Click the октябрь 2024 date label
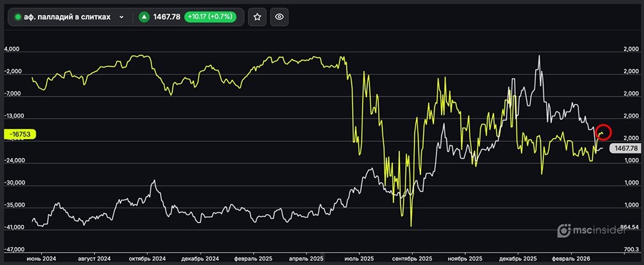This screenshot has height=265, width=644. 147,259
